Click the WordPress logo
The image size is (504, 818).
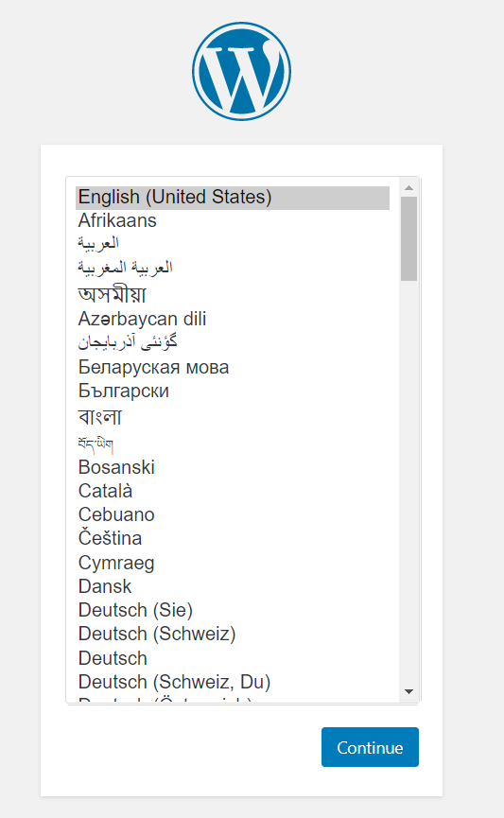click(x=241, y=72)
